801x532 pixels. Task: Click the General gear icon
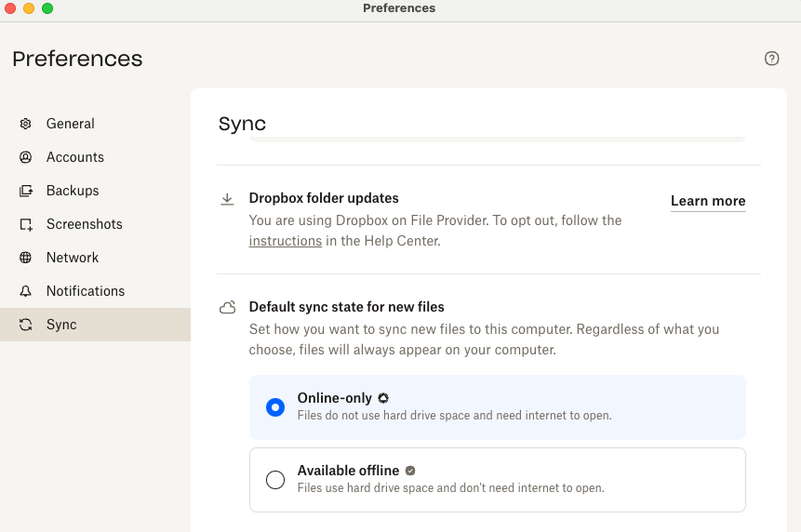(x=25, y=124)
